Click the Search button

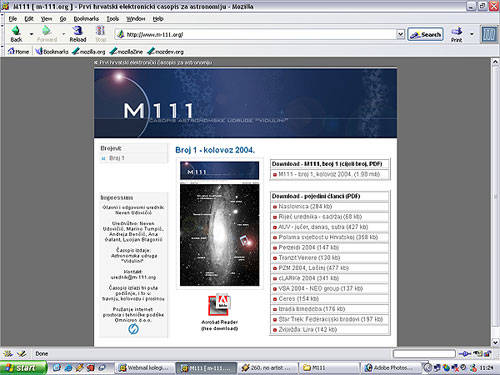click(x=425, y=34)
